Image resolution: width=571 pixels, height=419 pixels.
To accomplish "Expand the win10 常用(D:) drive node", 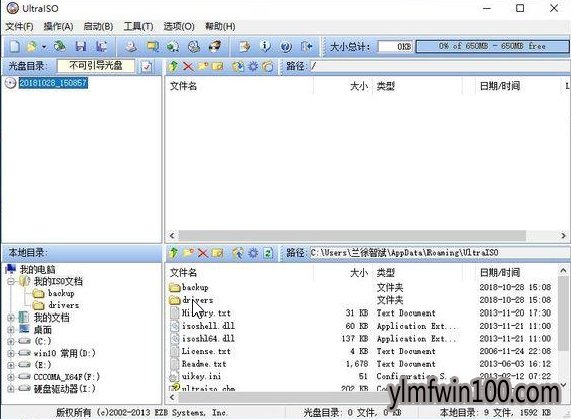I will click(x=11, y=353).
